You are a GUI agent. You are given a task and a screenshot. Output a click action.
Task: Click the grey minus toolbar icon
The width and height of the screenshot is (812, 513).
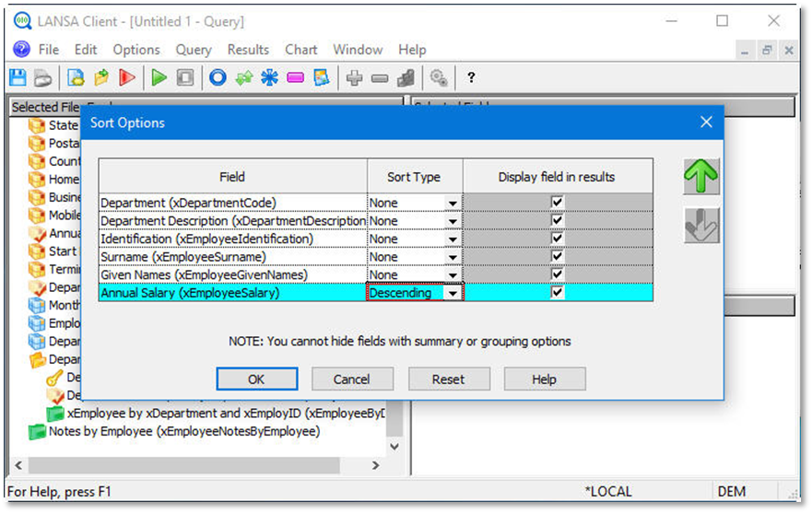tap(380, 78)
